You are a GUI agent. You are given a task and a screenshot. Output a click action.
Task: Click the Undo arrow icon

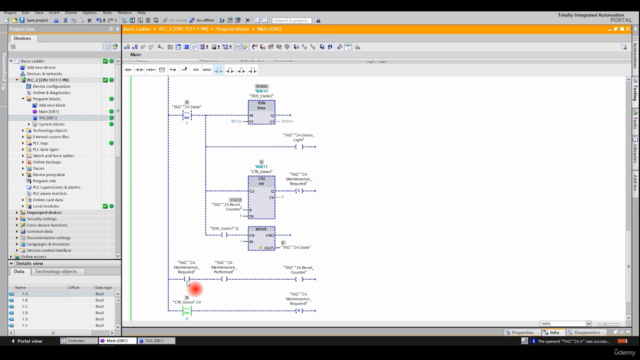click(99, 20)
